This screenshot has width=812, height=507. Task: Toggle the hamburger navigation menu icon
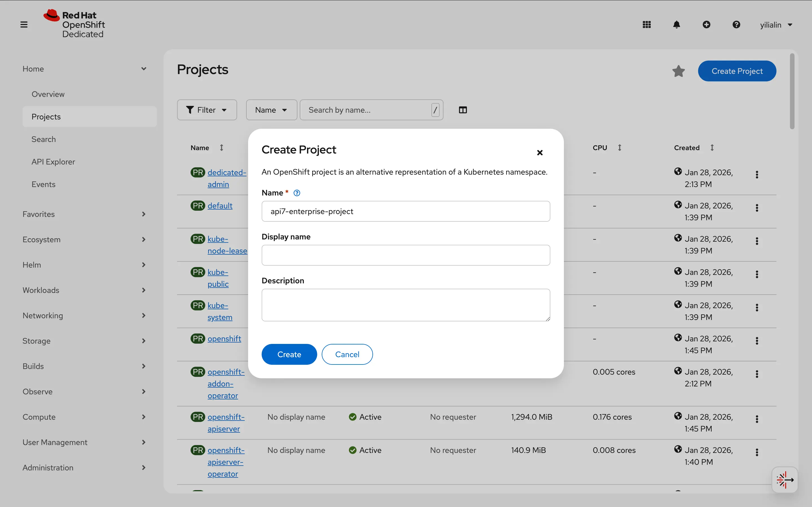pos(24,24)
